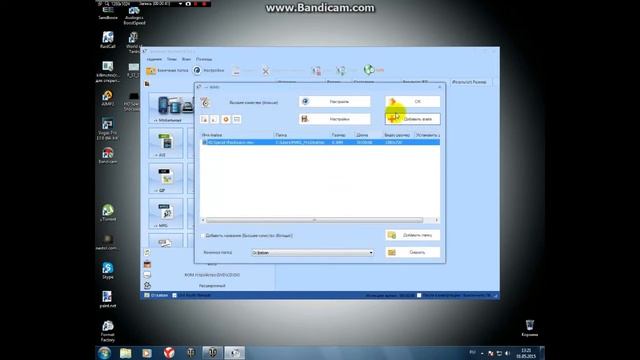Viewport: 640px width, 360px height.
Task: Open the ROM device DVD/CD/ISO category
Action: tap(211, 275)
